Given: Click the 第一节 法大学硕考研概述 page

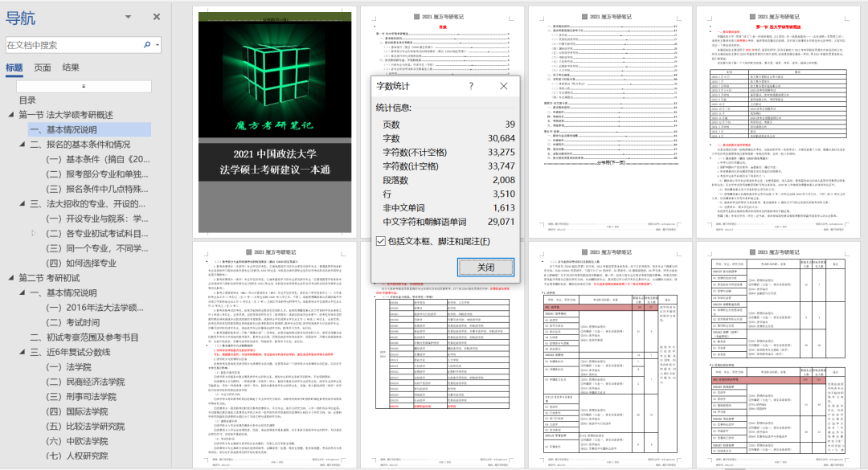Looking at the screenshot, I should pyautogui.click(x=778, y=122).
